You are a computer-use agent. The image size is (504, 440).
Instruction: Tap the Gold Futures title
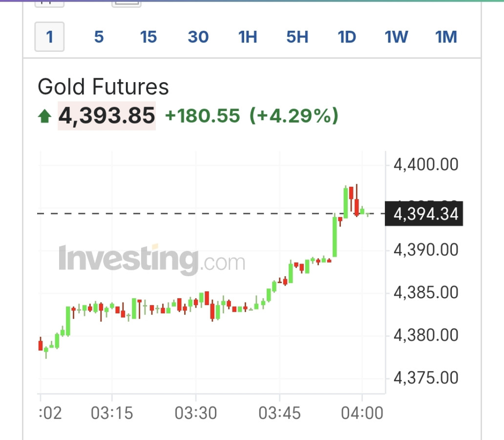pyautogui.click(x=103, y=87)
